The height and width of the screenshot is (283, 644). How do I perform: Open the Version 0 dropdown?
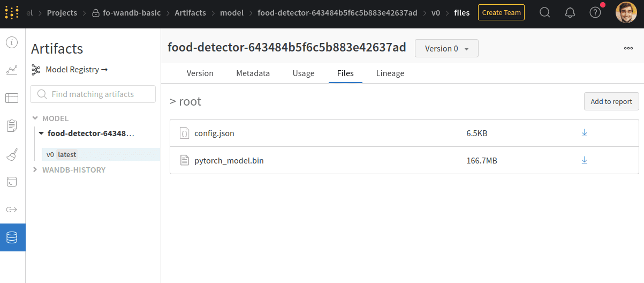[446, 48]
